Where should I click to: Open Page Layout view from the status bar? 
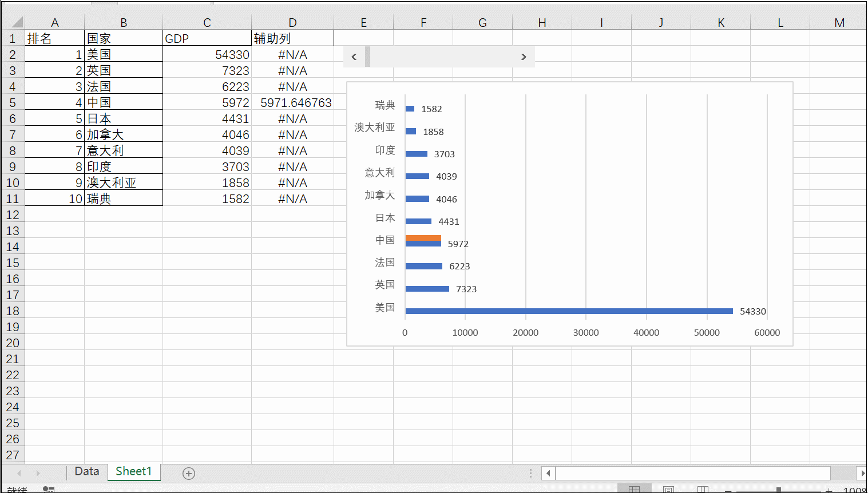coord(668,489)
